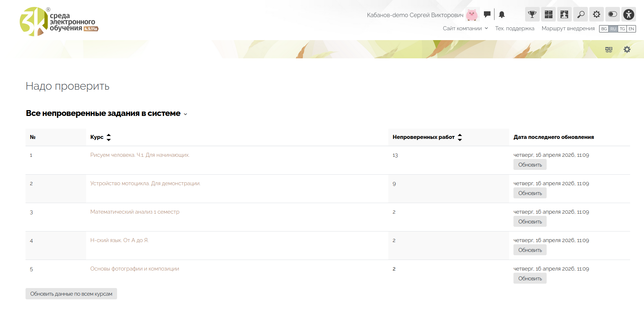644x311 pixels.
Task: Click the header settings gear icon
Action: click(597, 15)
